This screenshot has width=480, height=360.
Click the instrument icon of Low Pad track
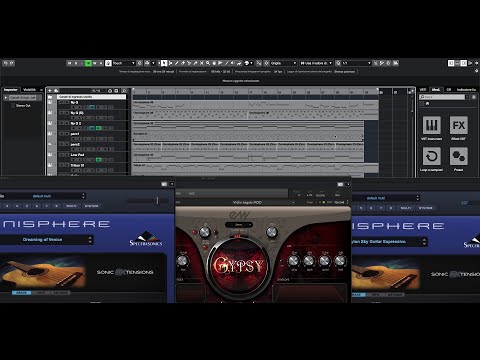pyautogui.click(x=50, y=155)
